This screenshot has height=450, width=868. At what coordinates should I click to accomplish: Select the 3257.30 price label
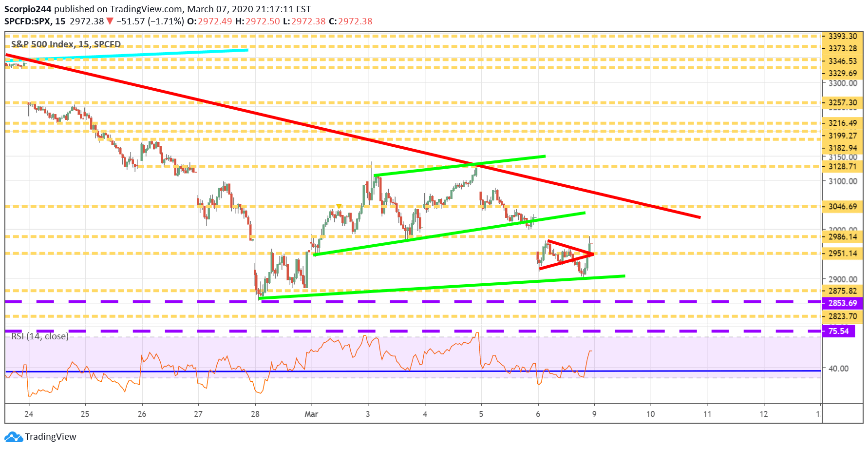[843, 102]
